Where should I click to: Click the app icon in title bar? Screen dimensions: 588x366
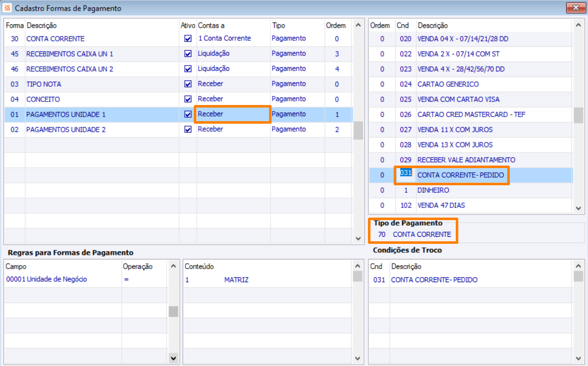click(7, 8)
